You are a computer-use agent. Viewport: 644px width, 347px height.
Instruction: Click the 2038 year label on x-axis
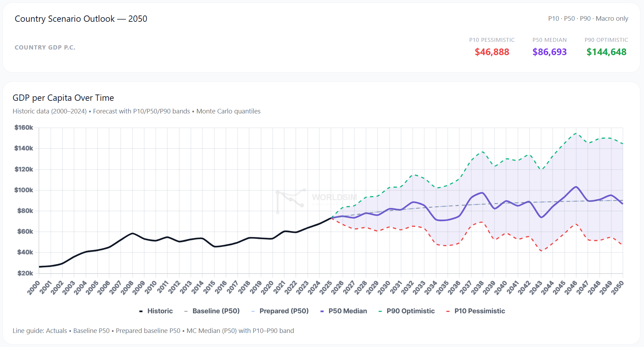[477, 288]
